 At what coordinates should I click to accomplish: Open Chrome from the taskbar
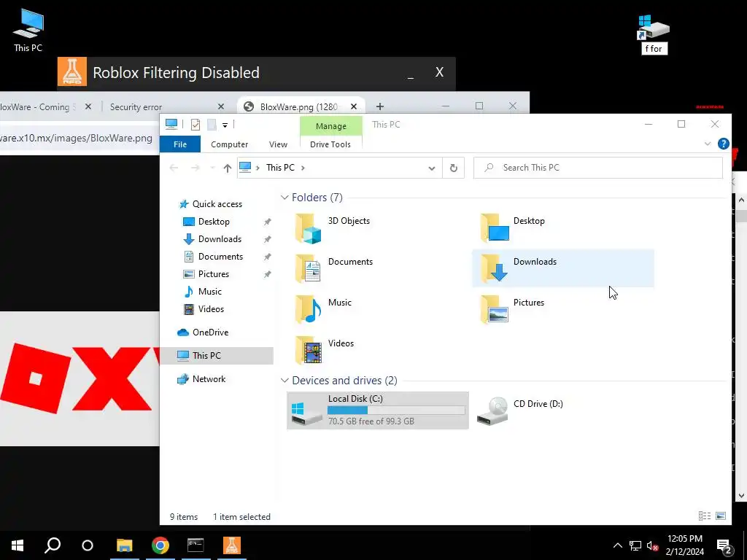160,545
